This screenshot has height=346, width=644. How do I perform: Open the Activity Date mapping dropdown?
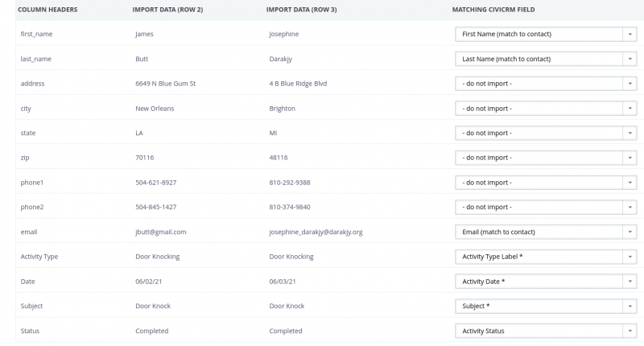(x=546, y=282)
